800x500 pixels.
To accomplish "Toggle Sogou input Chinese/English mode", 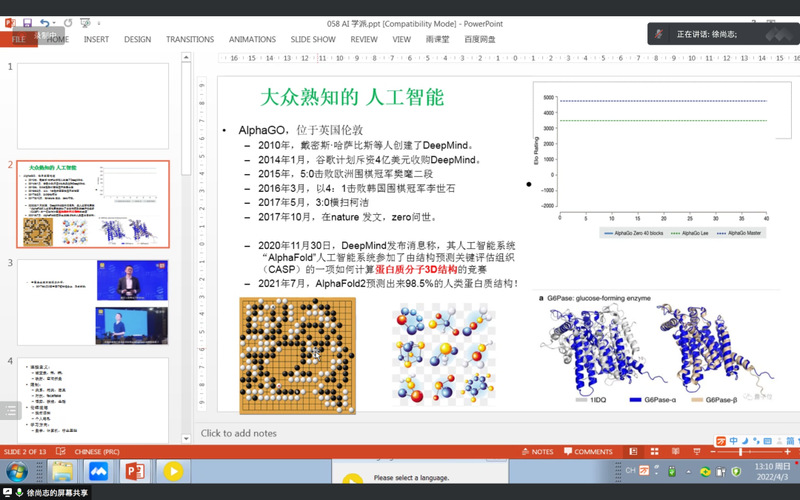I will (x=733, y=440).
